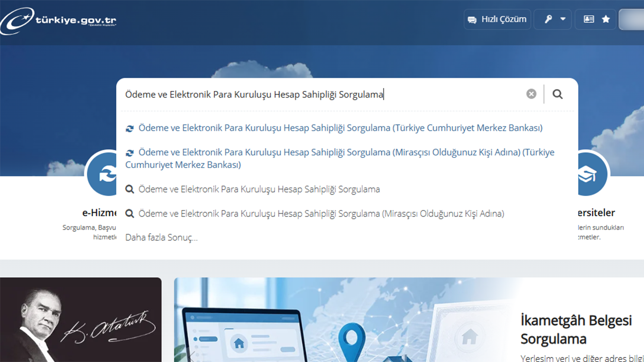Search the grey Mirasçısı Olduğunuz Kişi Adına query suggestion

click(x=314, y=213)
